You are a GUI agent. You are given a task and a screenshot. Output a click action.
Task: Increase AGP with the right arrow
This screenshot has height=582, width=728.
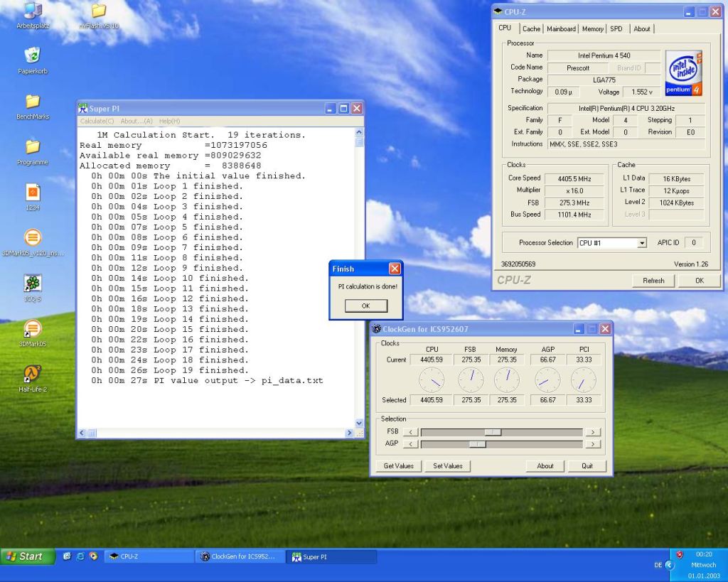[592, 444]
